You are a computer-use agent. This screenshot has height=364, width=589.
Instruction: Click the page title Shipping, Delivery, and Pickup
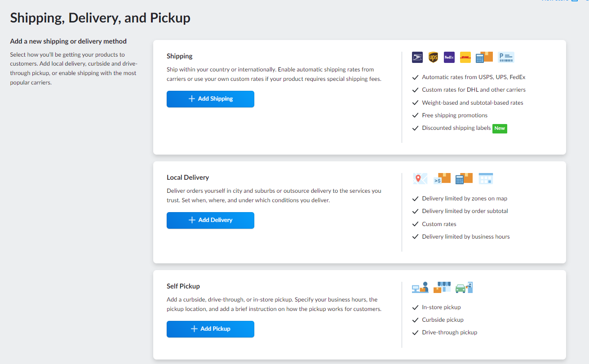click(x=100, y=18)
